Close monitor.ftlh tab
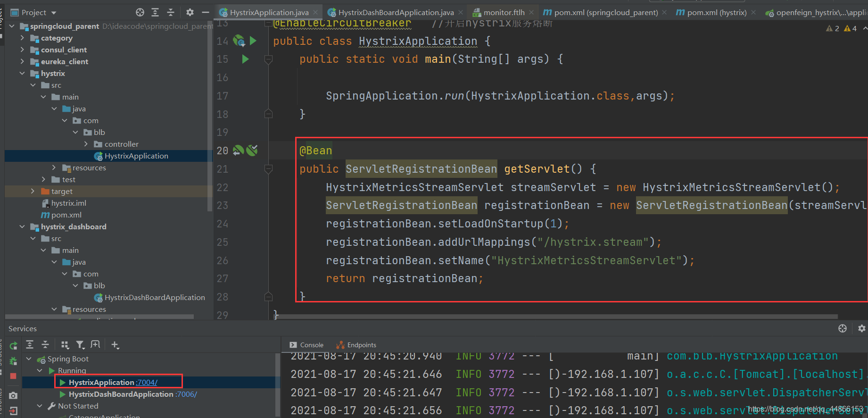 click(531, 13)
